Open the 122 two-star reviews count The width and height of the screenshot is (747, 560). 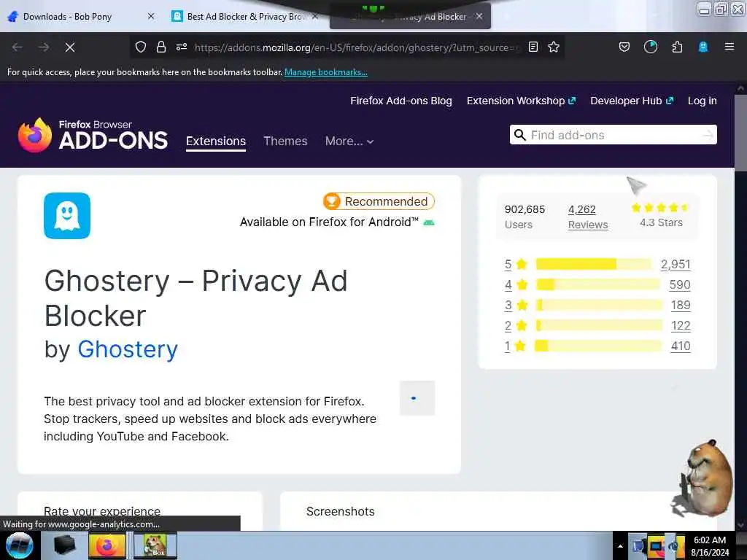[681, 325]
